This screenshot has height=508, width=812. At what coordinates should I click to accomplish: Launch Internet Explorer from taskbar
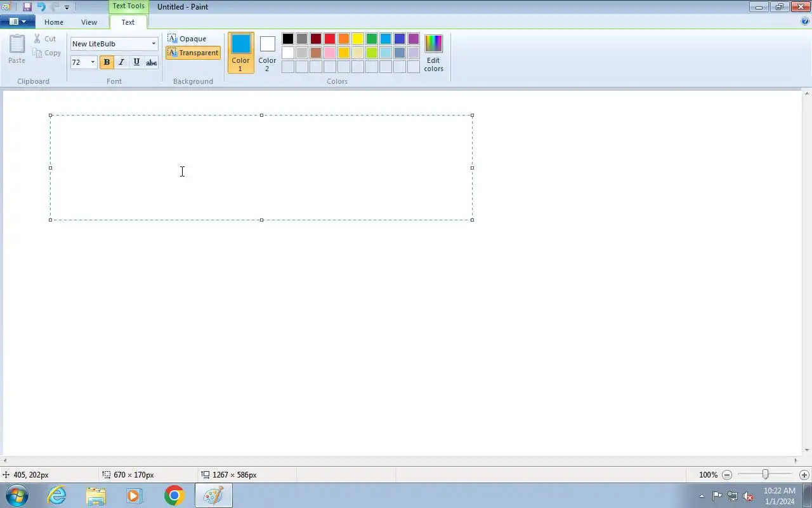point(57,495)
